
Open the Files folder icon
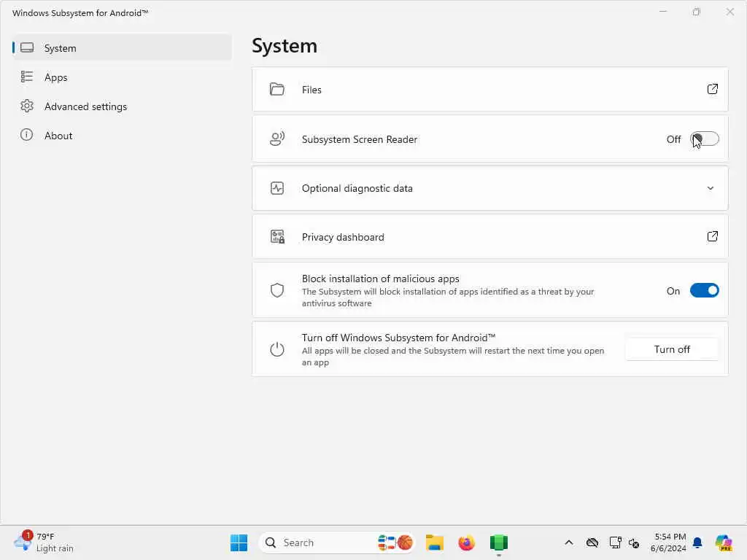[x=276, y=89]
